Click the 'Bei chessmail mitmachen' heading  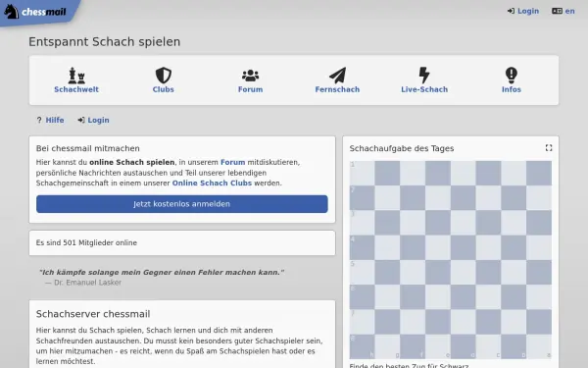(88, 148)
